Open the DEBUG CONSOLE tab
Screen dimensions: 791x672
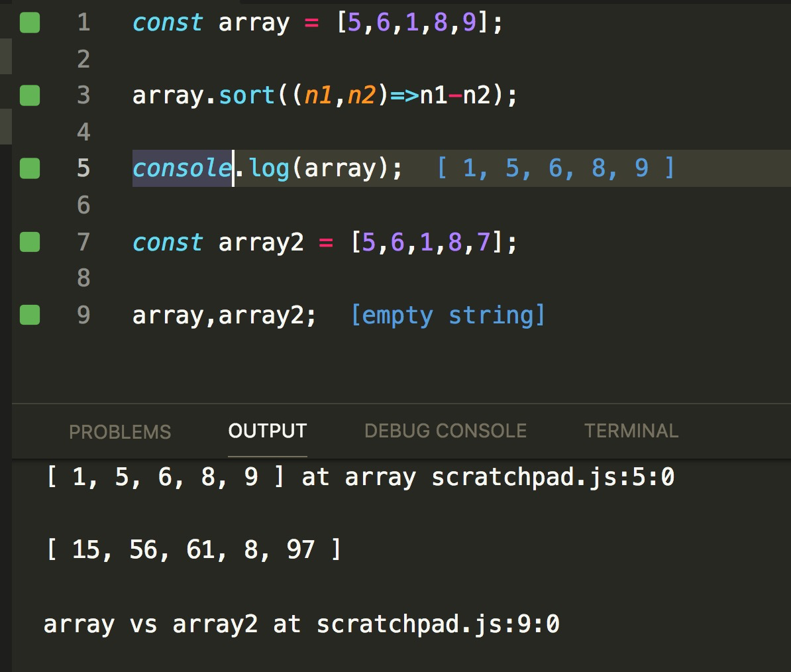[x=445, y=431]
